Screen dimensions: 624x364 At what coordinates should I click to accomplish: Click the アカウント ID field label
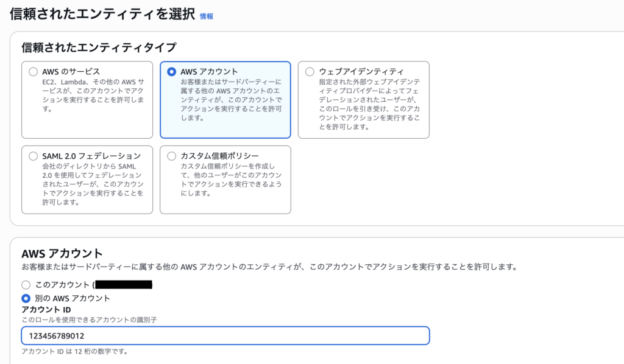[46, 310]
